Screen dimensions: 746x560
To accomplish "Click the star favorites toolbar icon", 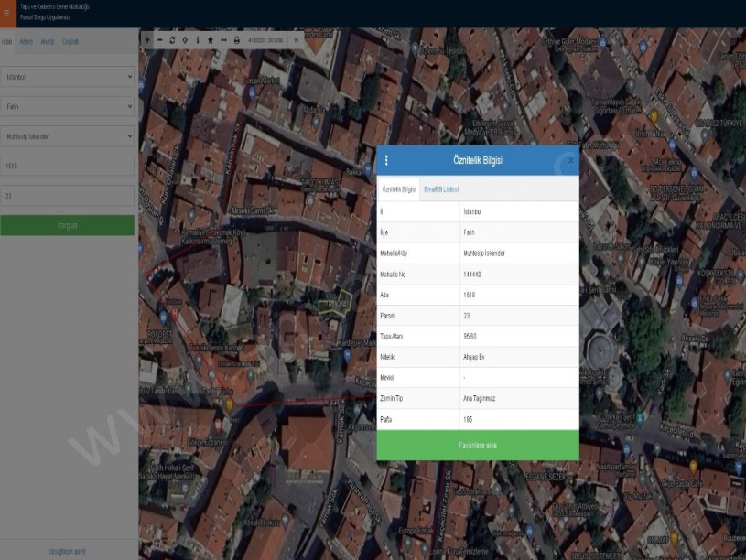I will coord(211,40).
